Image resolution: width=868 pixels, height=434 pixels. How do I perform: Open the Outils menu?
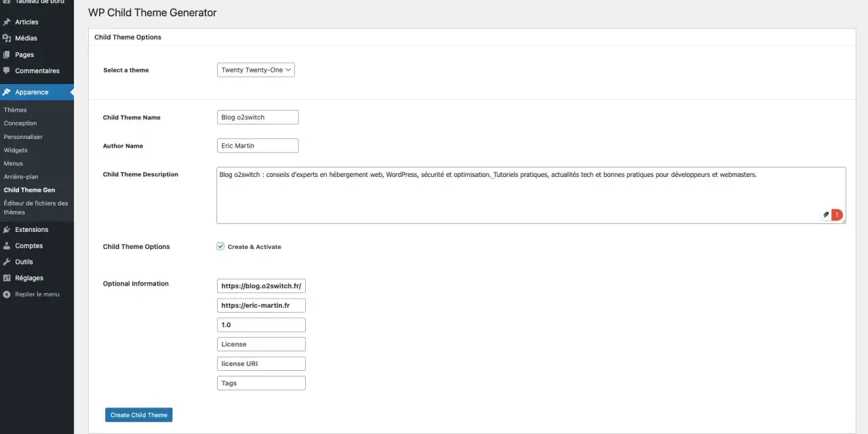(37, 262)
